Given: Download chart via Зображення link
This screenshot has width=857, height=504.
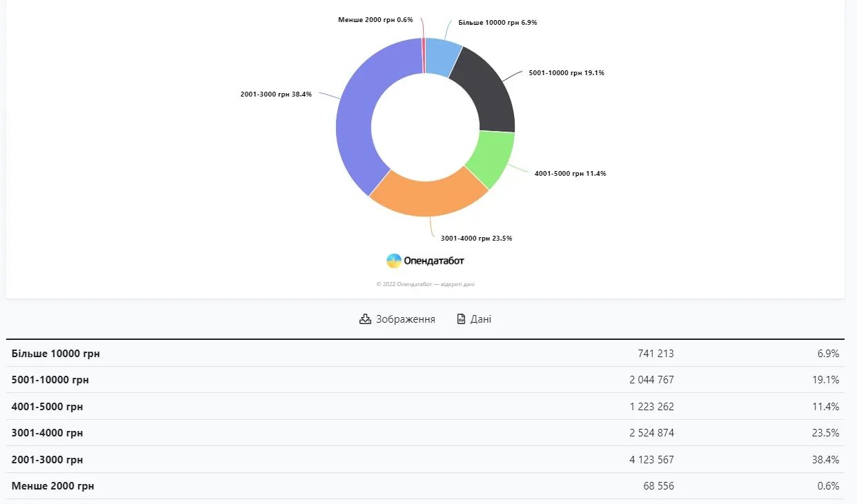Looking at the screenshot, I should pyautogui.click(x=405, y=319).
